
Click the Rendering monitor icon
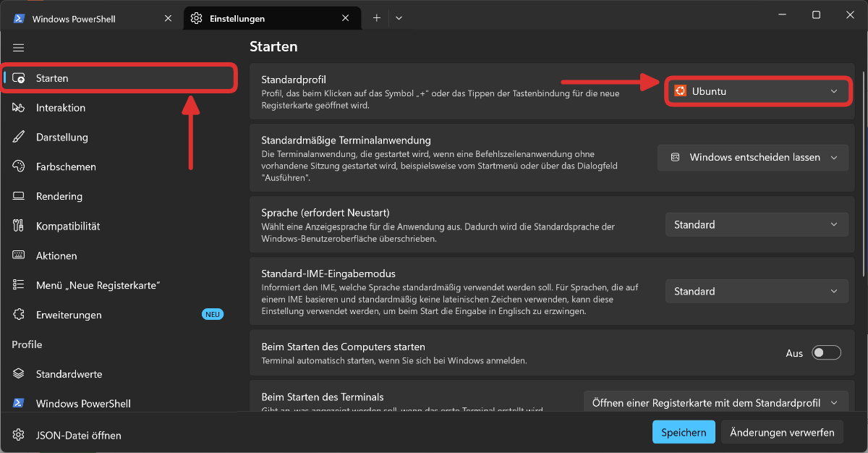(20, 197)
